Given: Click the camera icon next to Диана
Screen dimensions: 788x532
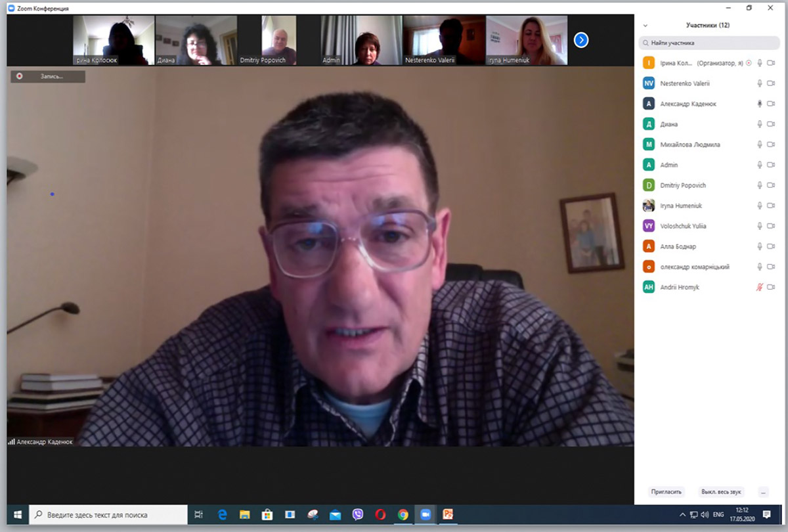Looking at the screenshot, I should (771, 124).
